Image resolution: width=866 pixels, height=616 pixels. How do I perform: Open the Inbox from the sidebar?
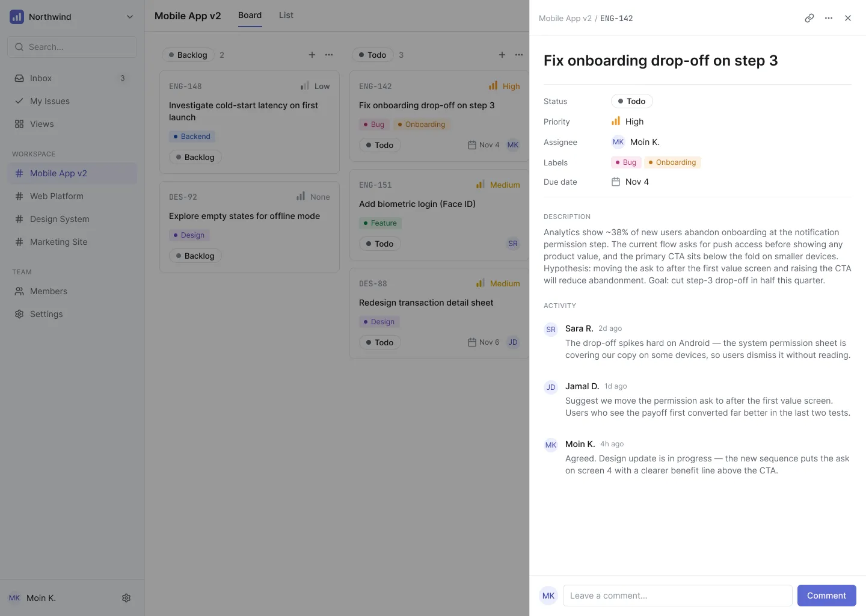click(72, 78)
